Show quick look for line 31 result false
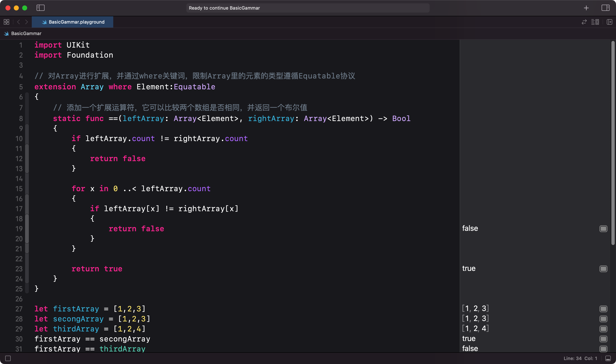Viewport: 616px width, 364px height. pyautogui.click(x=603, y=349)
